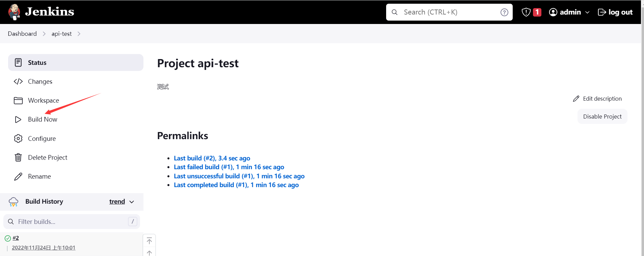
Task: Open Last completed build (#1) permalink
Action: click(x=236, y=185)
